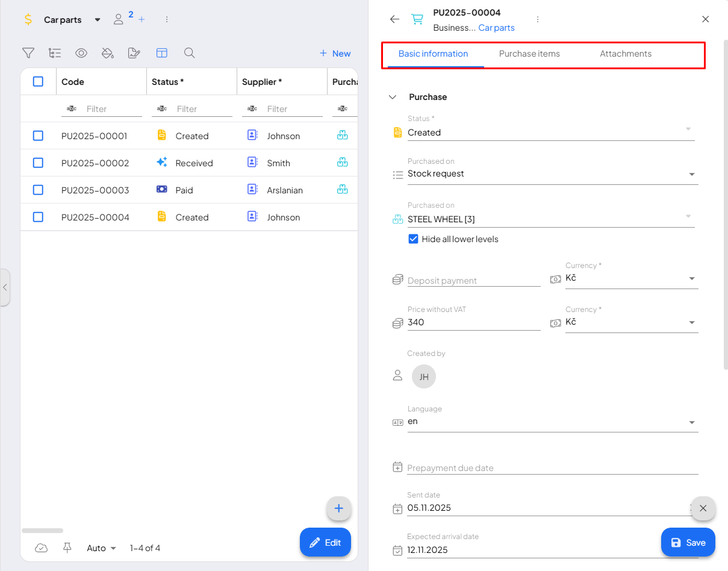Click the cloud sync icon in footer
Image resolution: width=728 pixels, height=571 pixels.
41,548
